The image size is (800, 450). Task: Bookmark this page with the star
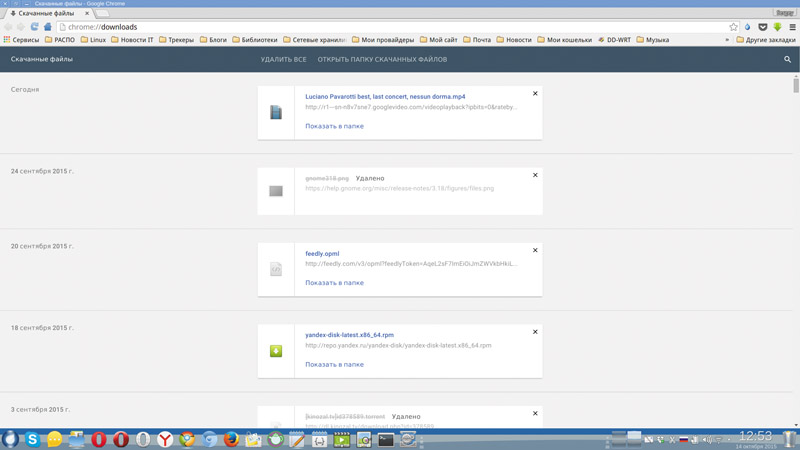point(733,27)
